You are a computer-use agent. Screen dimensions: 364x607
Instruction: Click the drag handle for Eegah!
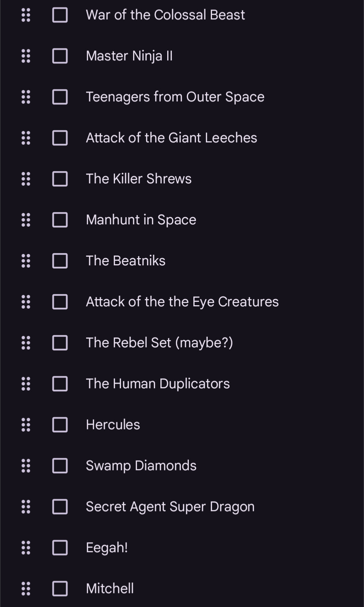tap(26, 548)
